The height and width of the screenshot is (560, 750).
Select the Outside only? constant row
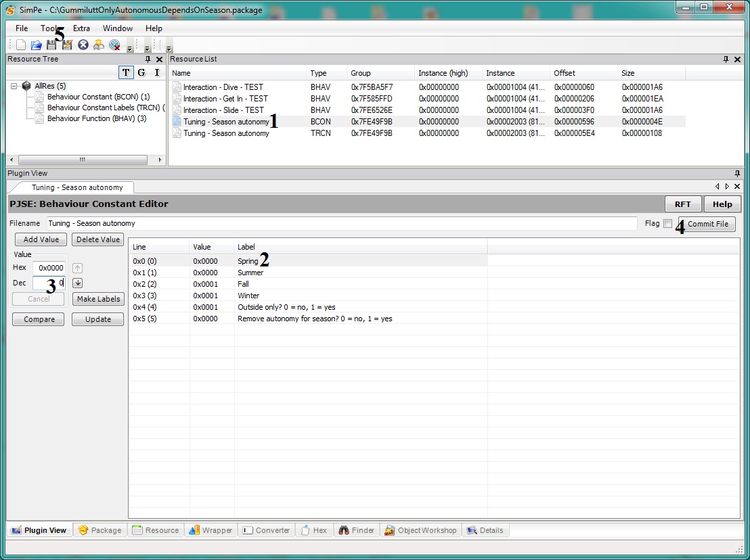pyautogui.click(x=309, y=307)
